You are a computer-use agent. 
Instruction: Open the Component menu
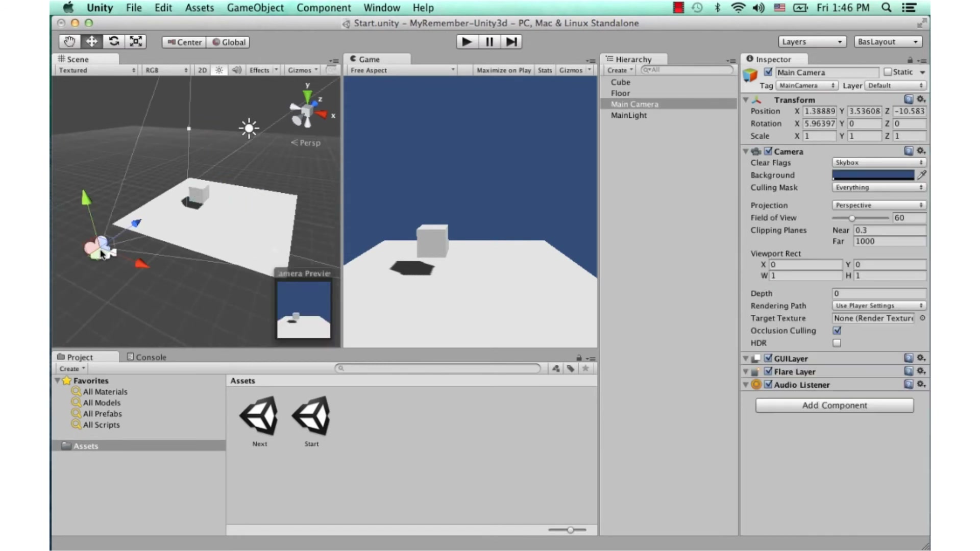pos(324,8)
